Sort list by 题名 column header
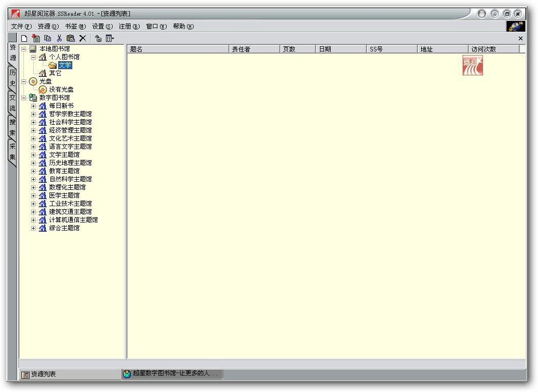This screenshot has height=392, width=538. (178, 49)
